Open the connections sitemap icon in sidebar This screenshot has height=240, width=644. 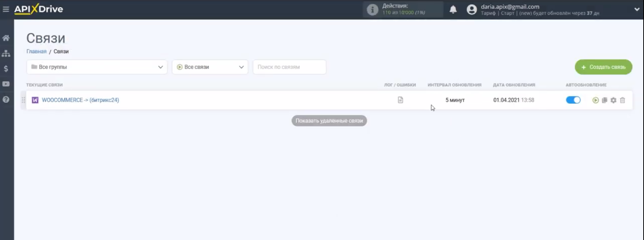[x=6, y=53]
